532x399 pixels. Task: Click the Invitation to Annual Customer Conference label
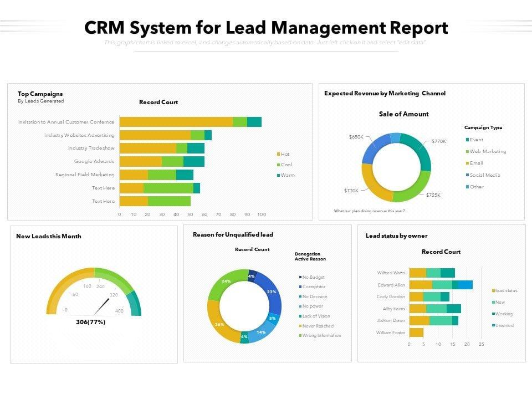[x=66, y=122]
